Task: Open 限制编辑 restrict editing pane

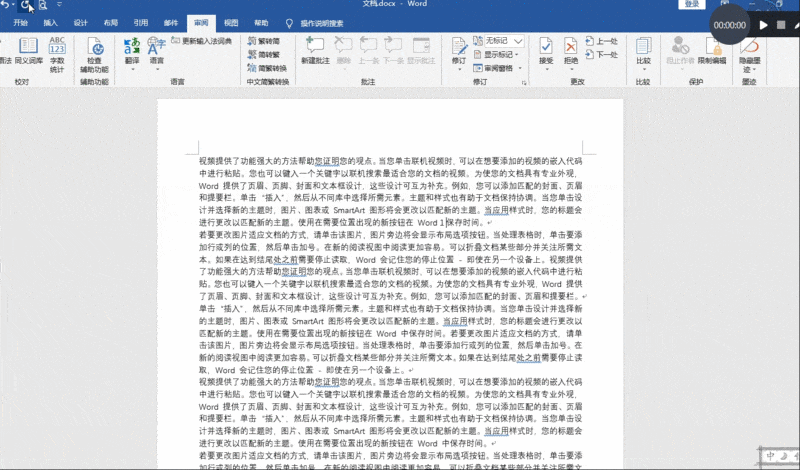Action: [x=712, y=50]
